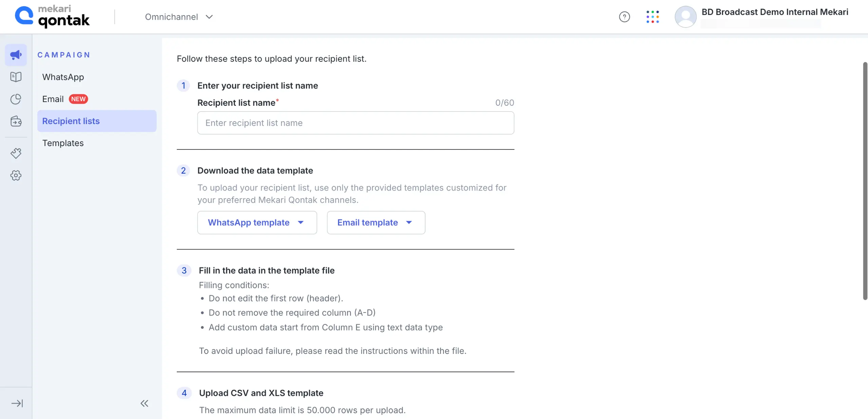Open the contacts book icon in sidebar

point(16,77)
